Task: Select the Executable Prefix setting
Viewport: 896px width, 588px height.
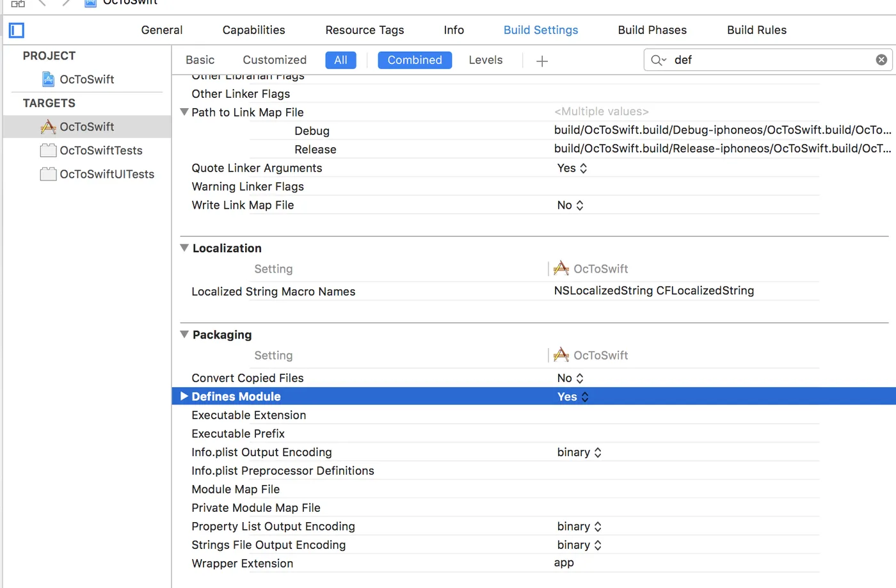Action: tap(238, 434)
